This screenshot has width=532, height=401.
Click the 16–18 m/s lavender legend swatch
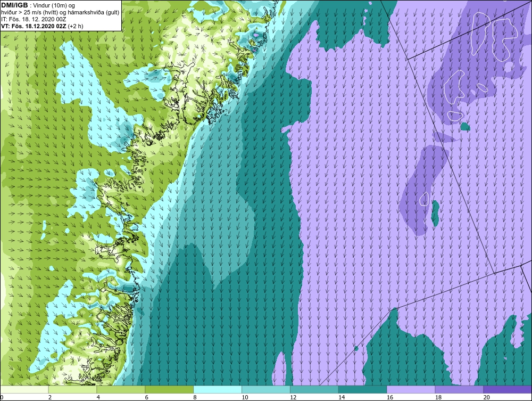[x=411, y=389]
